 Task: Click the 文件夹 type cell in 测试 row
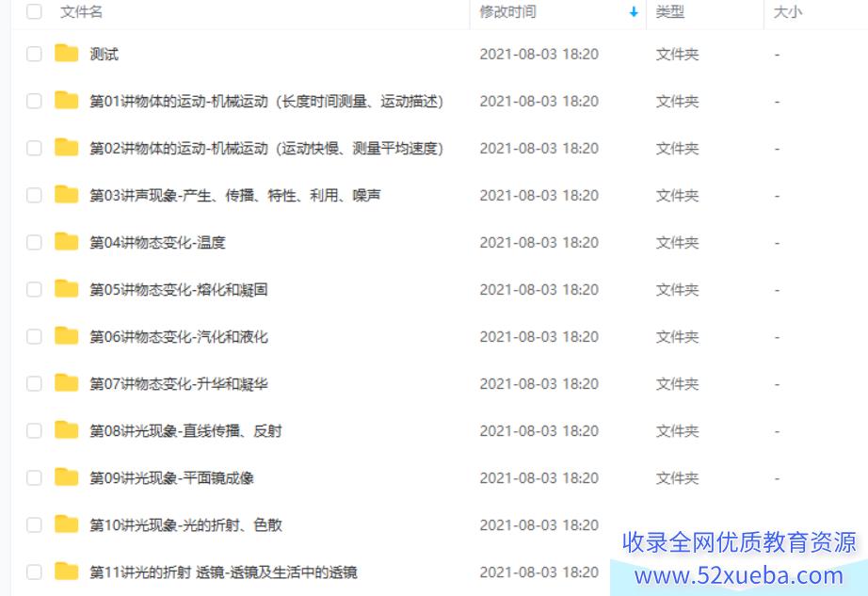pos(677,55)
